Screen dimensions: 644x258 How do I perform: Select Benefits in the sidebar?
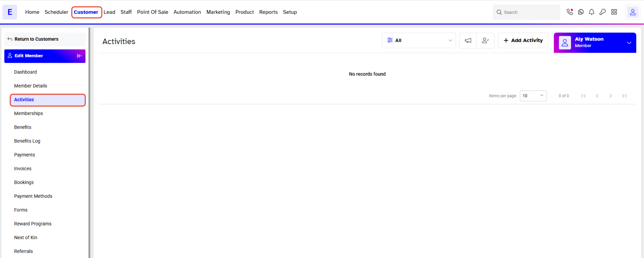pyautogui.click(x=23, y=127)
